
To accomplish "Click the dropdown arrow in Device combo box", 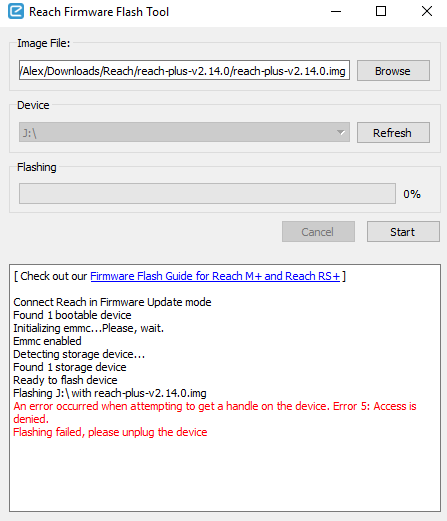I will click(x=341, y=132).
